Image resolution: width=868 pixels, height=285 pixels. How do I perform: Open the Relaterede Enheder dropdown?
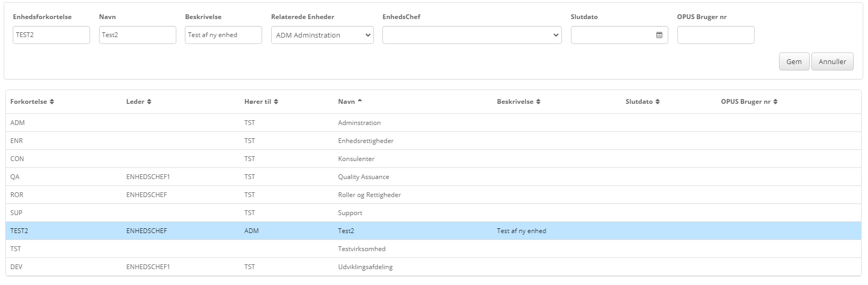coord(322,35)
